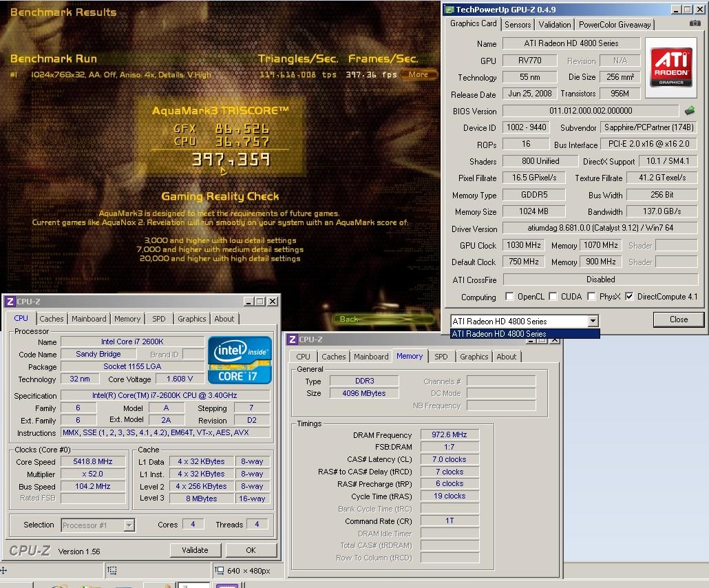Click the FSB:DRAM ratio value 1:7
This screenshot has height=588, width=709.
pos(449,447)
